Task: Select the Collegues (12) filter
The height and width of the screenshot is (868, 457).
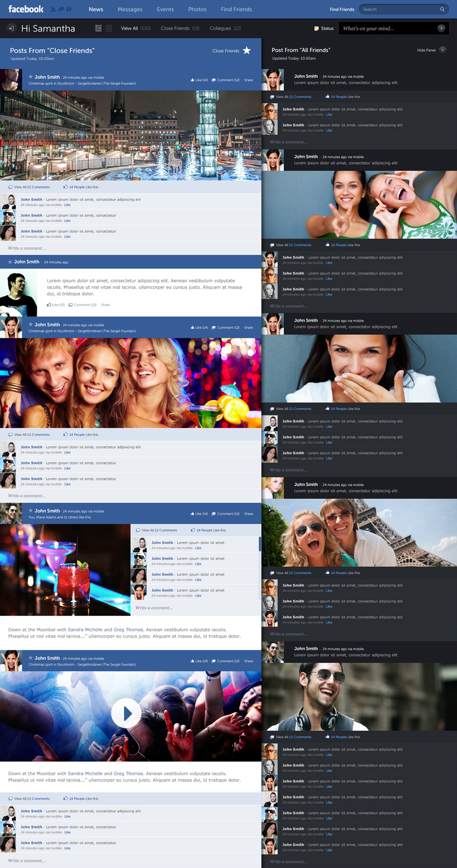Action: pyautogui.click(x=225, y=28)
